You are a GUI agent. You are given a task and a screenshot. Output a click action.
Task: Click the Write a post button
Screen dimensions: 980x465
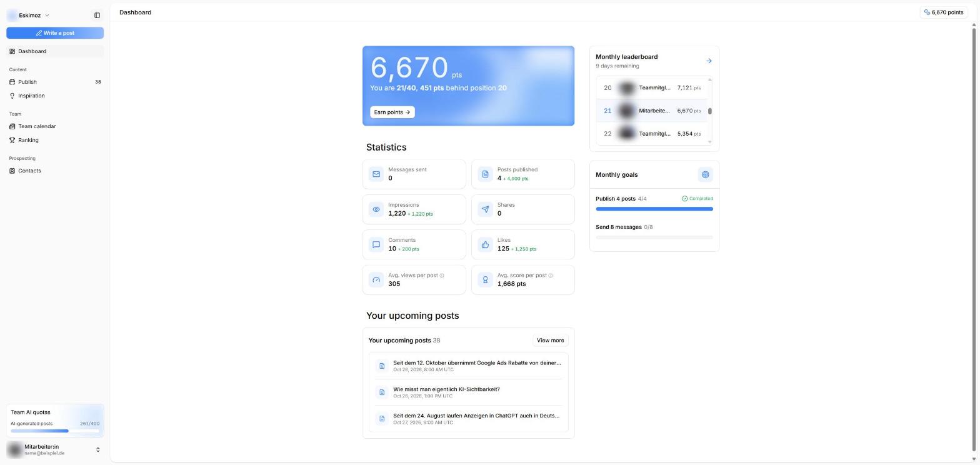[x=55, y=33]
